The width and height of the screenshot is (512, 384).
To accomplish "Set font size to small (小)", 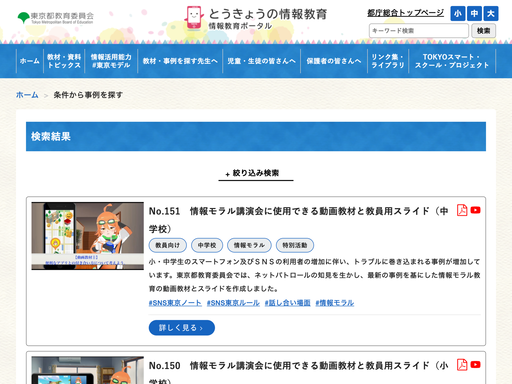I will (x=458, y=14).
